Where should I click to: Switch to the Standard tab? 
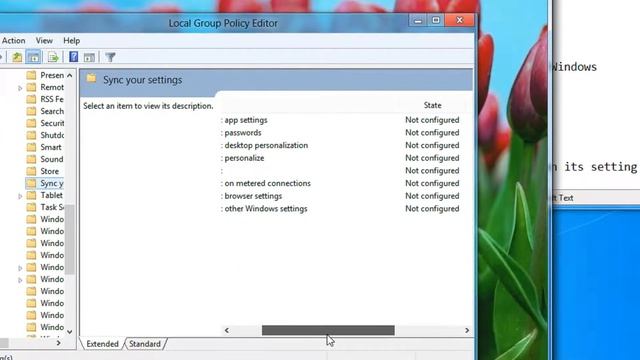tap(145, 344)
